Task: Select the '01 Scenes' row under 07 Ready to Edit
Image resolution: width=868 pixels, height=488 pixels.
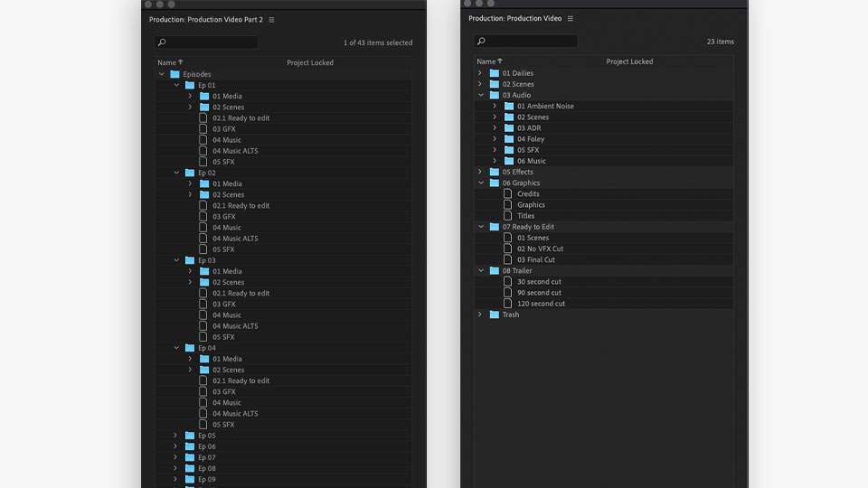Action: (x=604, y=238)
